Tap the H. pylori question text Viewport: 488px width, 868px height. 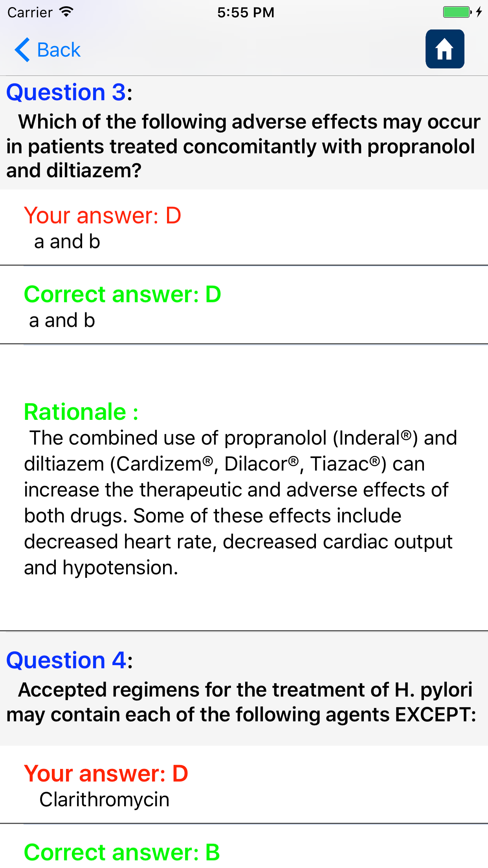tap(242, 702)
